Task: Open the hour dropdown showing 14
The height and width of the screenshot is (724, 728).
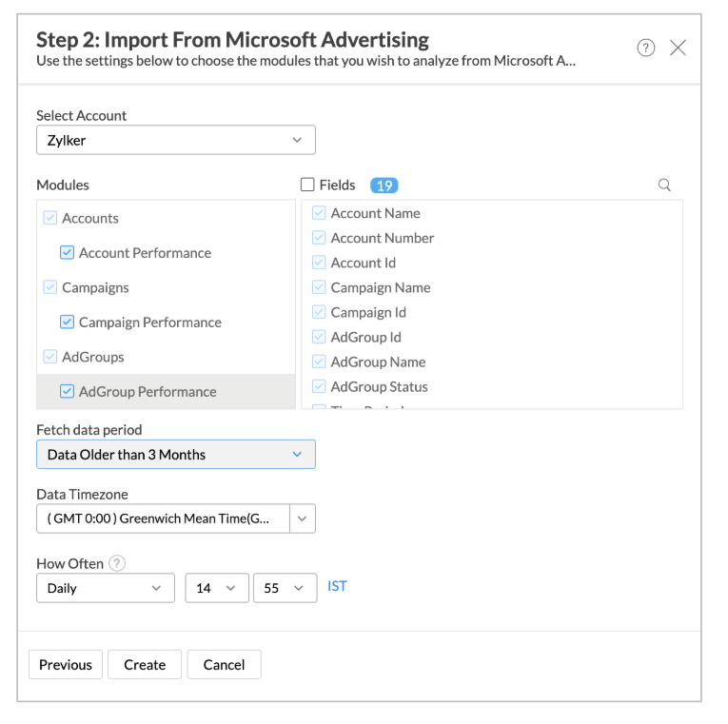Action: (217, 588)
